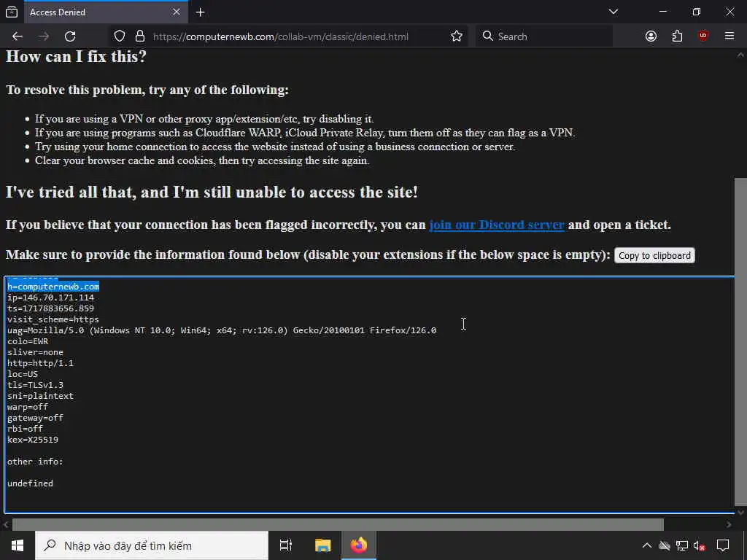Reload the current page
The width and height of the screenshot is (747, 560).
[70, 36]
